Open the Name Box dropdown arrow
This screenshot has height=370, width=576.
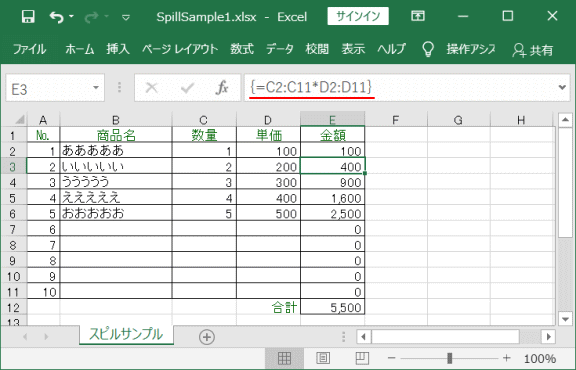pyautogui.click(x=96, y=88)
